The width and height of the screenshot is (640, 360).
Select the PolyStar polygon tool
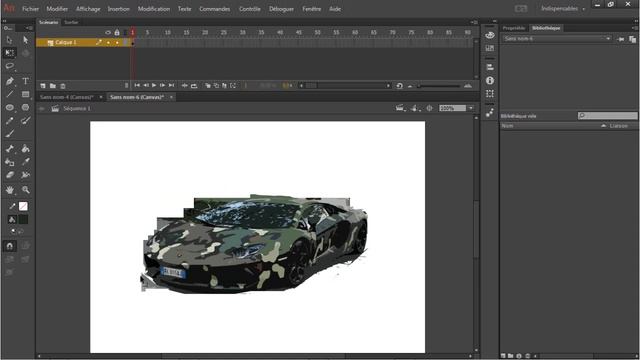tap(25, 107)
